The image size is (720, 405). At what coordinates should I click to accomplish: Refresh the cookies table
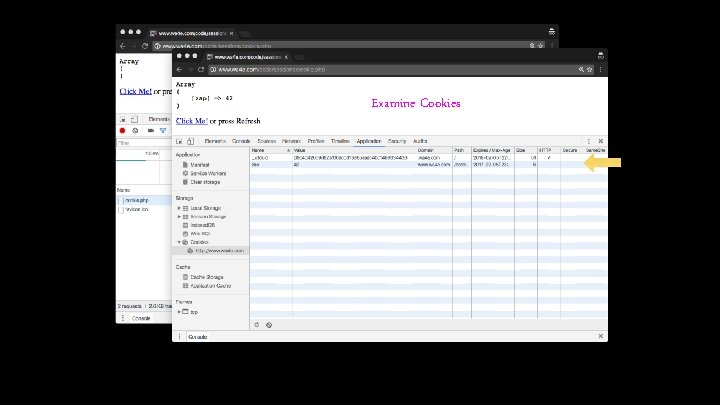point(257,325)
